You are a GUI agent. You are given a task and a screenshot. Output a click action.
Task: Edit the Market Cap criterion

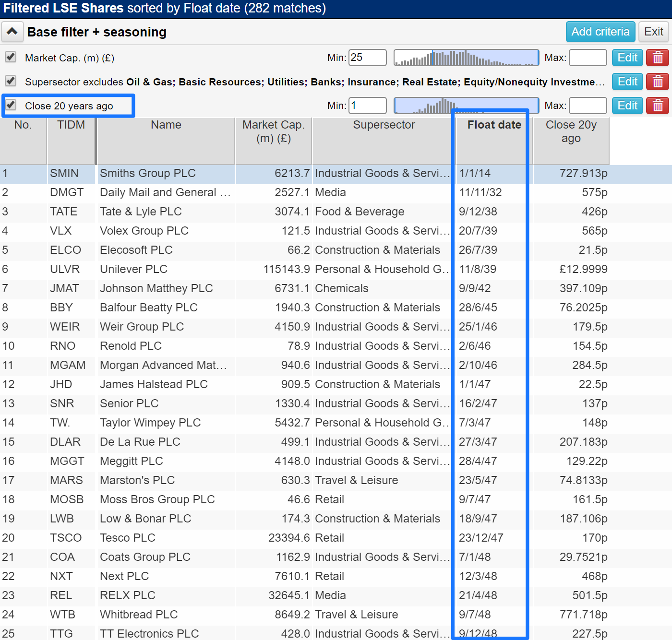(627, 58)
